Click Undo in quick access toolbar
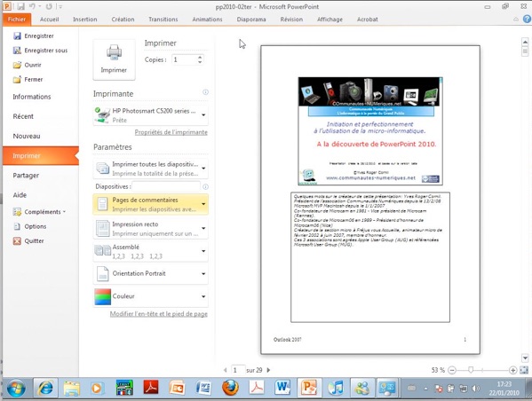The image size is (532, 401). click(x=33, y=6)
